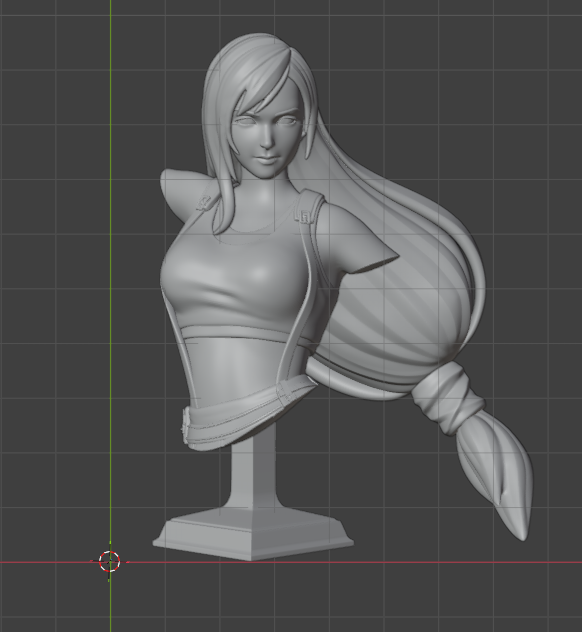Click the 3D cursor crosshair

click(x=110, y=561)
